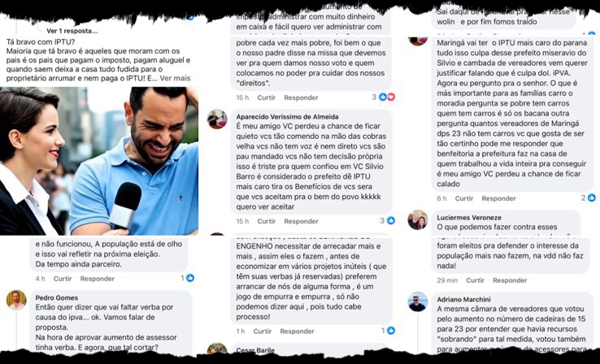
Task: Open Aparecido Veríssimo de Almeida's profile avatar
Action: [217, 119]
